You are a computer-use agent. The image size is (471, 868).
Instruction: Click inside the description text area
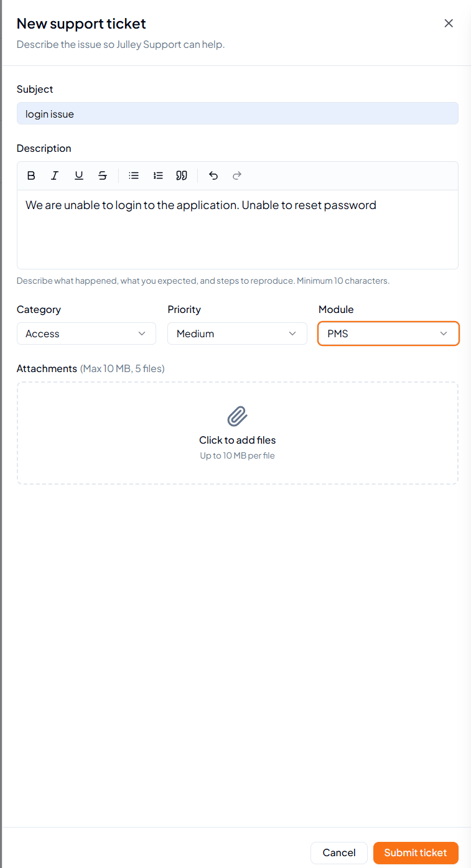point(238,229)
